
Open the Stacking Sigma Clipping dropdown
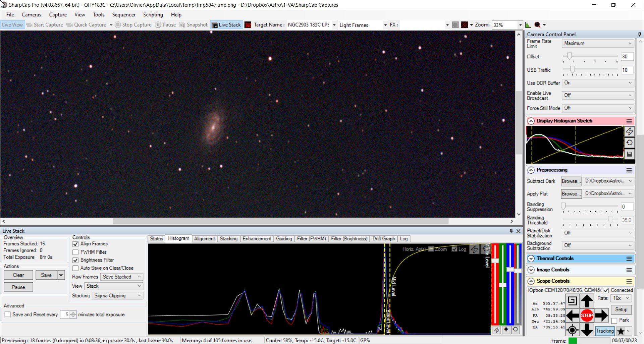(117, 296)
